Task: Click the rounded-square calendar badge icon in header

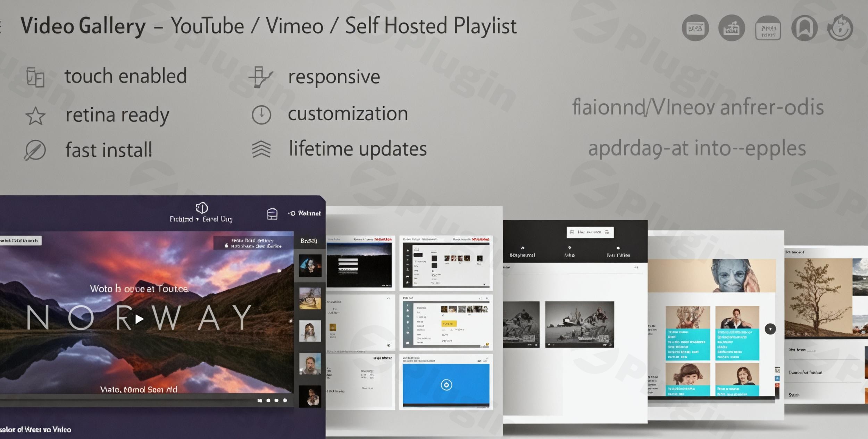Action: 768,28
